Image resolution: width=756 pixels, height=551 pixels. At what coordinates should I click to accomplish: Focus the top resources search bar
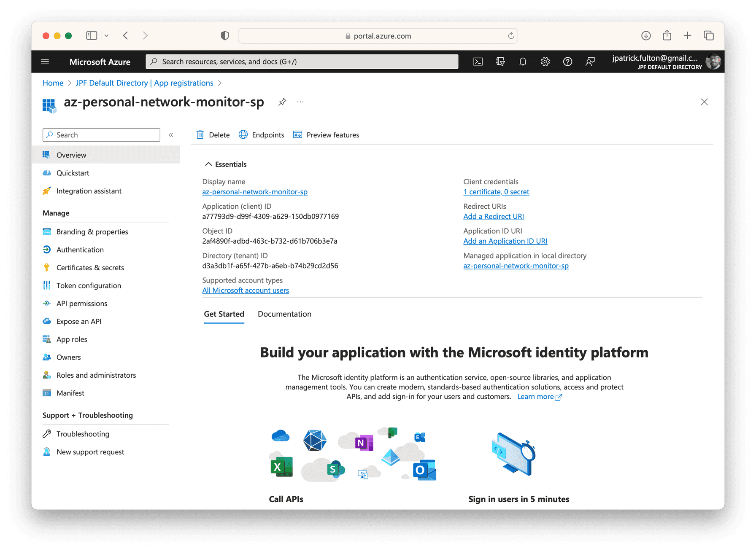click(x=302, y=62)
